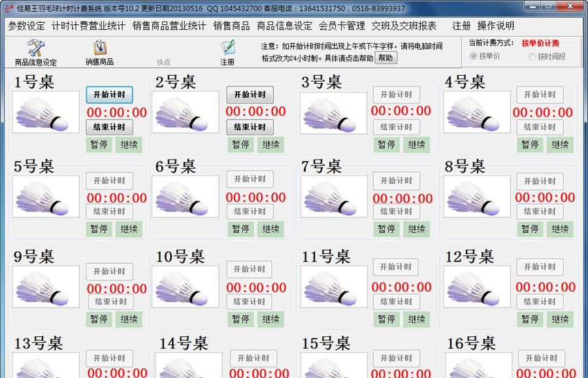This screenshot has width=588, height=378.
Task: Click shuttlecock image of 12号桌
Action: tap(477, 287)
